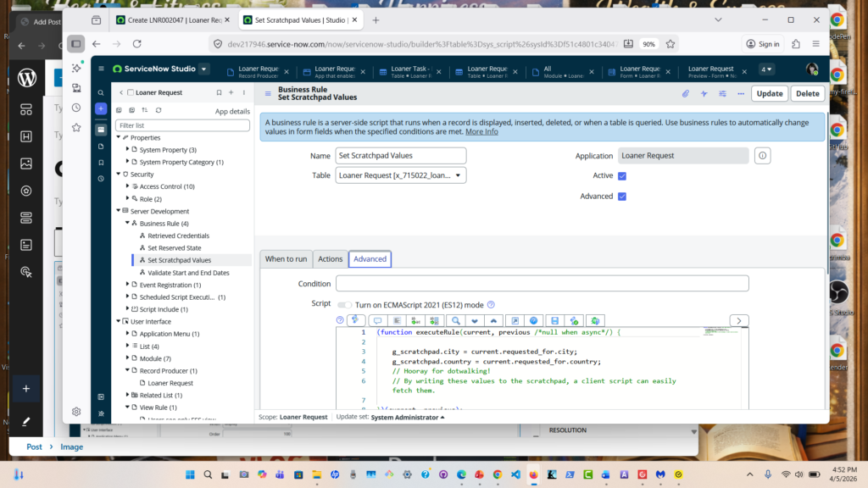Open the Table dropdown for Loaner Request

pos(401,175)
